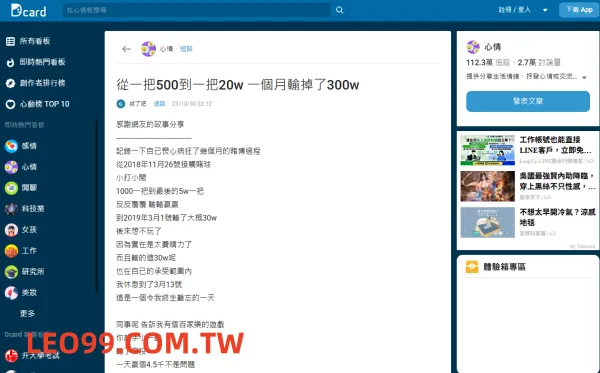Viewport: 600px width, 373px height.
Task: Expand the board description chevron
Action: (584, 77)
